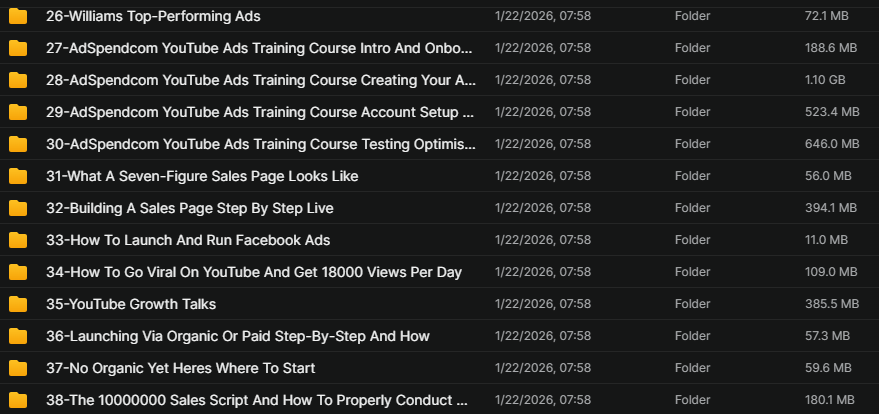The image size is (879, 414).
Task: Click folder icon for 31-What A Seven-Figure Sales Page
Action: (18, 176)
